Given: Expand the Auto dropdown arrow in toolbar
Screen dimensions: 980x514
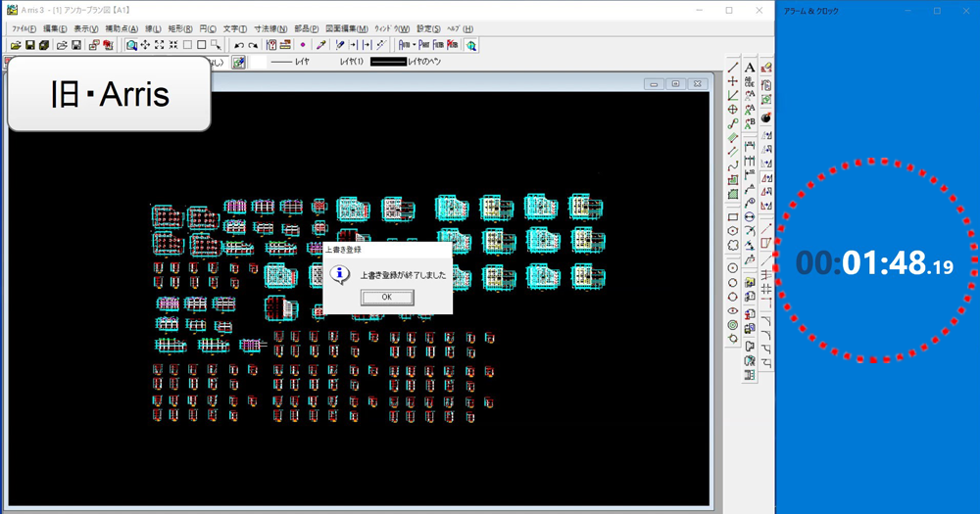Looking at the screenshot, I should pyautogui.click(x=414, y=45).
